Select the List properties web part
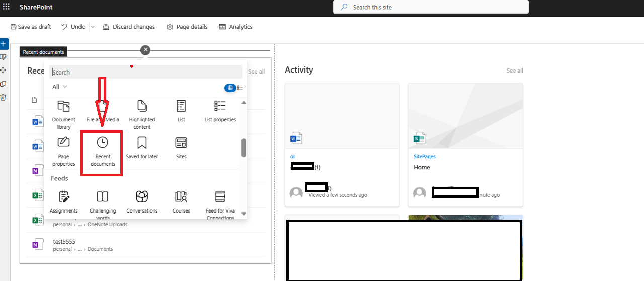 click(220, 111)
